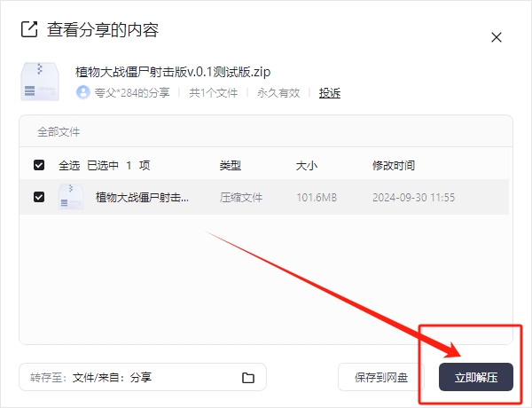Screen dimensions: 532x408
Task: Click the share icon beside 查看分享的内容
Action: click(28, 30)
